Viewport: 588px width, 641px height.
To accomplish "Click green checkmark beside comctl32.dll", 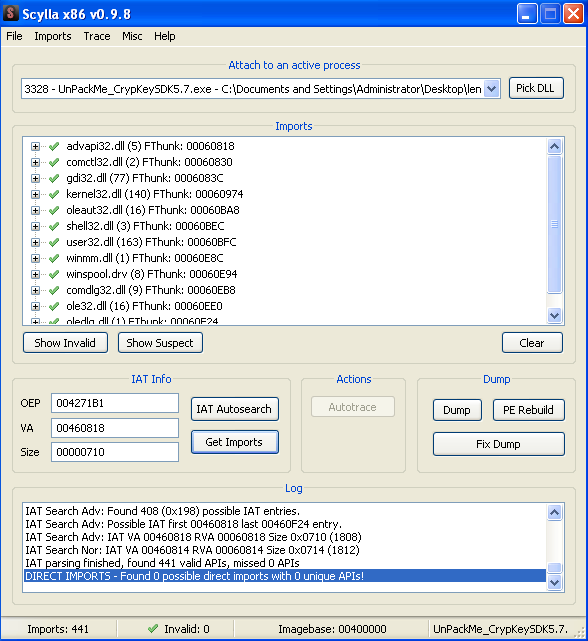I will coord(54,162).
